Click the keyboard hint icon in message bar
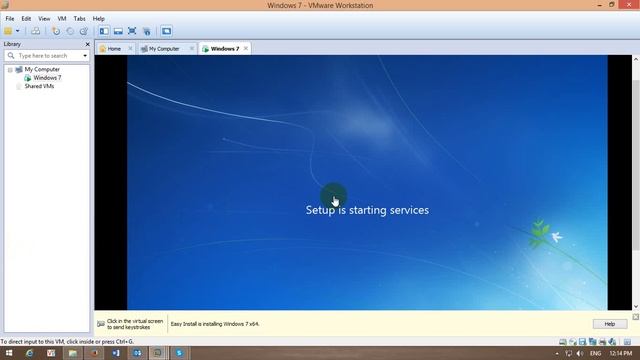This screenshot has width=640, height=360. coord(101,324)
